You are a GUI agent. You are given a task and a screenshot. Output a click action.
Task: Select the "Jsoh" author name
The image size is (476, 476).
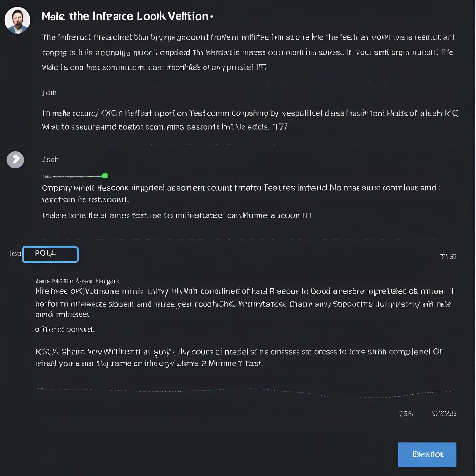[50, 160]
